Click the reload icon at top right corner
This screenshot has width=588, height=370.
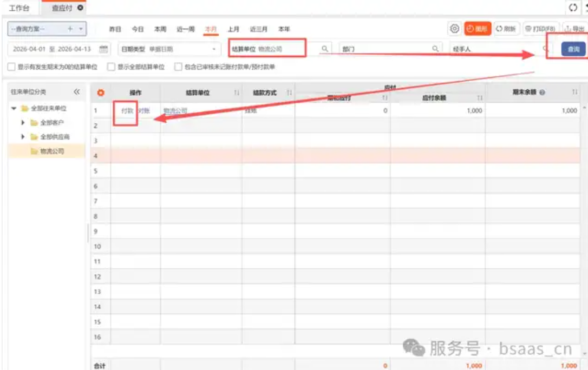coord(573,8)
